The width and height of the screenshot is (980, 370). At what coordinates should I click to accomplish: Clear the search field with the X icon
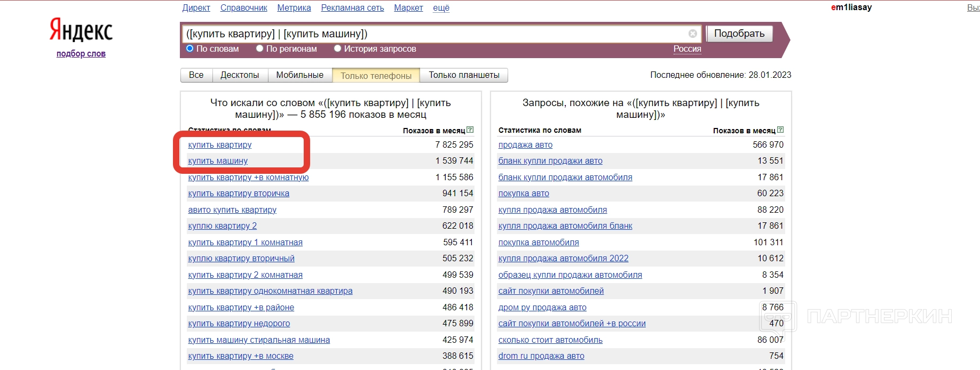pyautogui.click(x=692, y=34)
